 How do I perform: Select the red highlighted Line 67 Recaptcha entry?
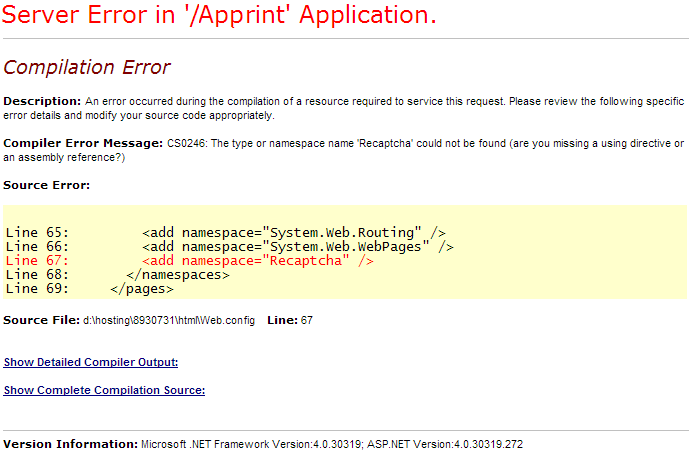coord(190,261)
